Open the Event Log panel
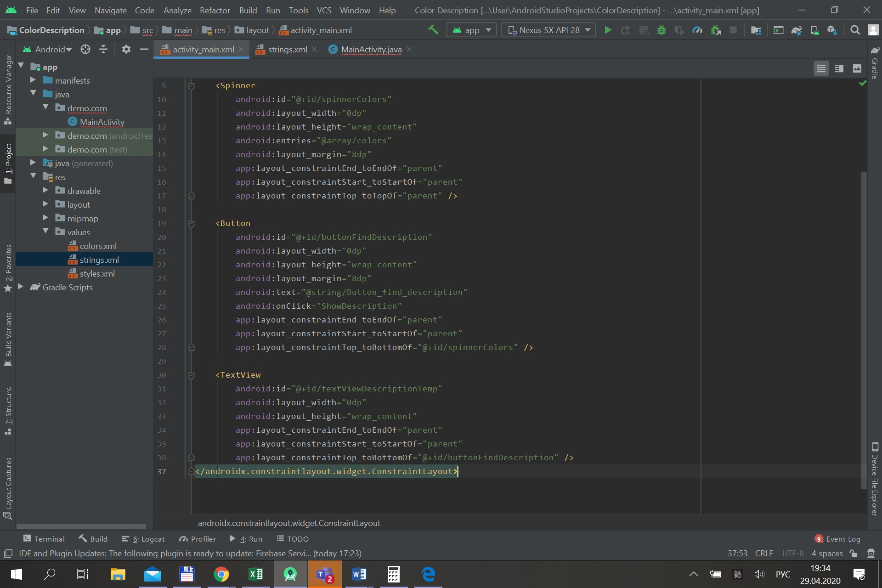Viewport: 882px width, 588px height. point(837,539)
